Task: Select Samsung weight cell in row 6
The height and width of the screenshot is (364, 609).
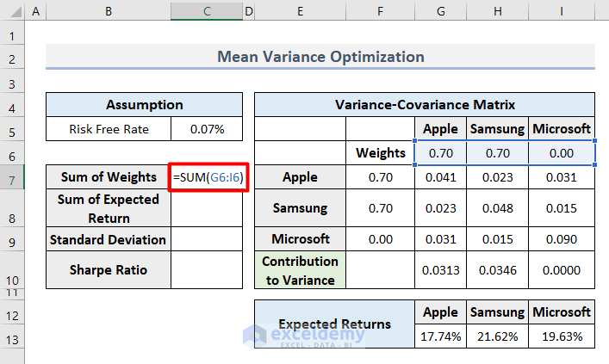Action: (x=496, y=152)
